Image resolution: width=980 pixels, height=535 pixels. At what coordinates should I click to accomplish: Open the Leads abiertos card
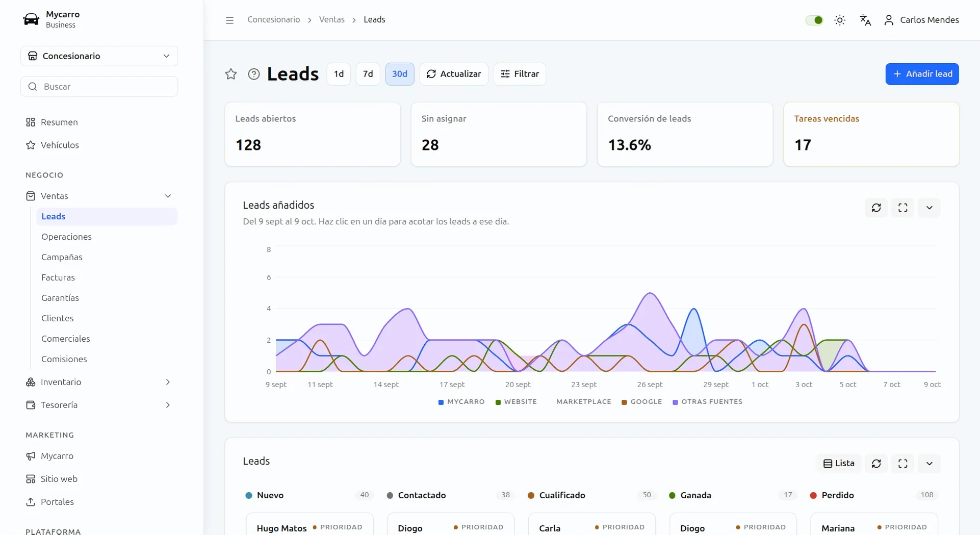313,134
